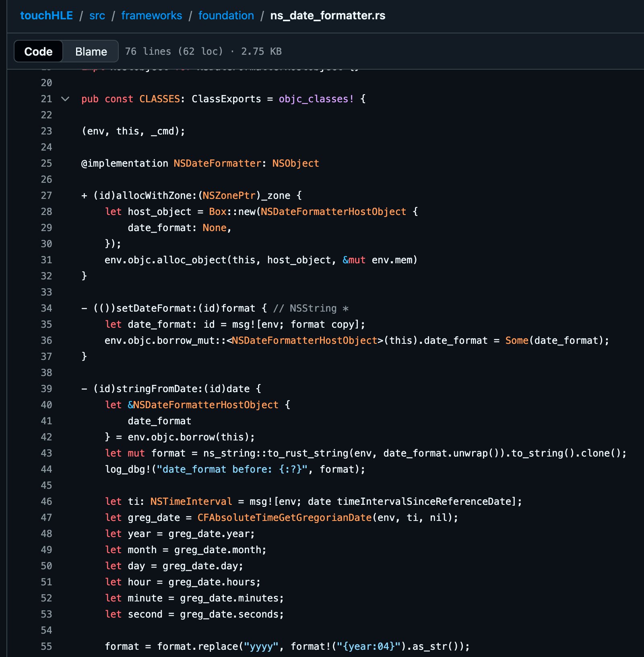
Task: Click 'greg_date.seconds;' on line 53
Action: (x=232, y=614)
